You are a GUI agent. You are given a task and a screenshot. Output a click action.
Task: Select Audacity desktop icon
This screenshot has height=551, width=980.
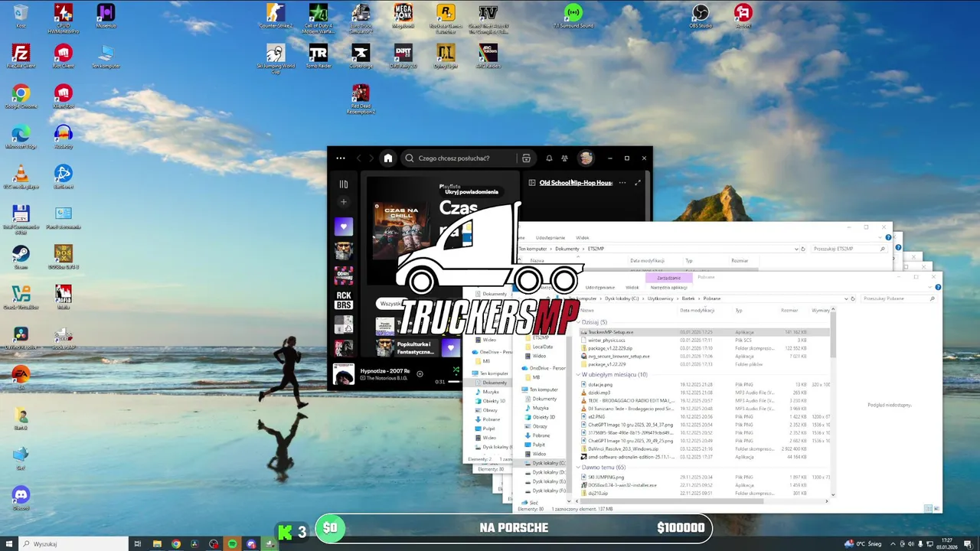[x=63, y=136]
